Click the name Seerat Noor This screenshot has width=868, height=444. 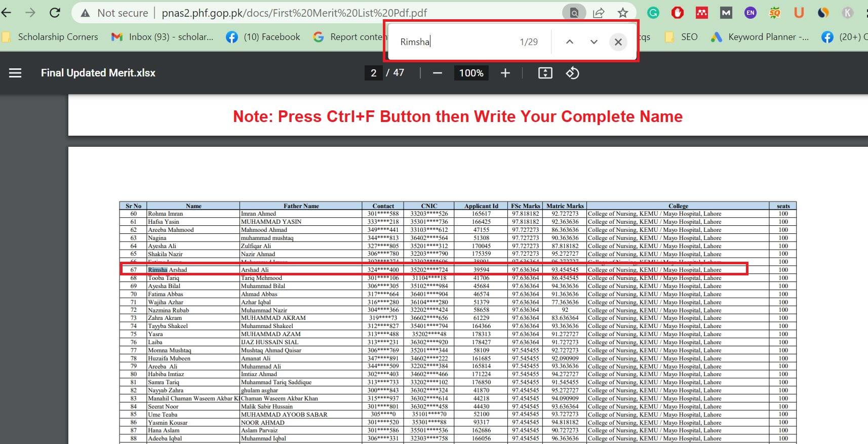coord(163,407)
